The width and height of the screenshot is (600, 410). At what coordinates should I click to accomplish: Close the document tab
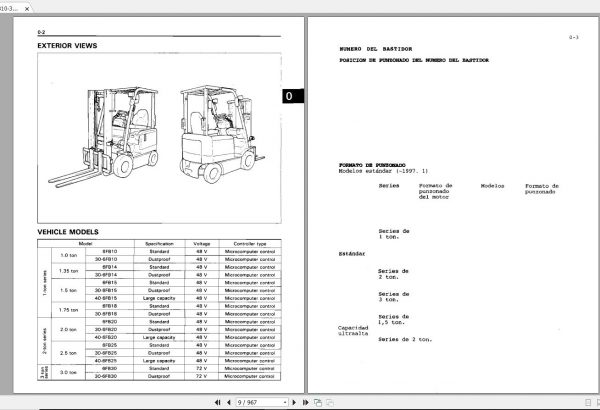tap(27, 9)
